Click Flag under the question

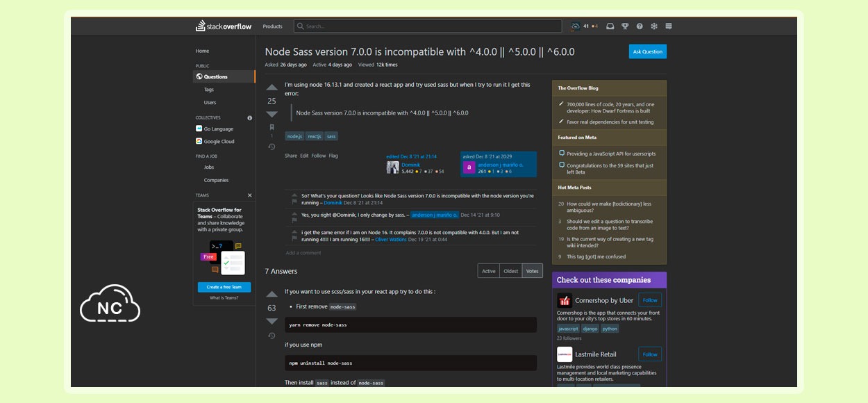(x=333, y=156)
